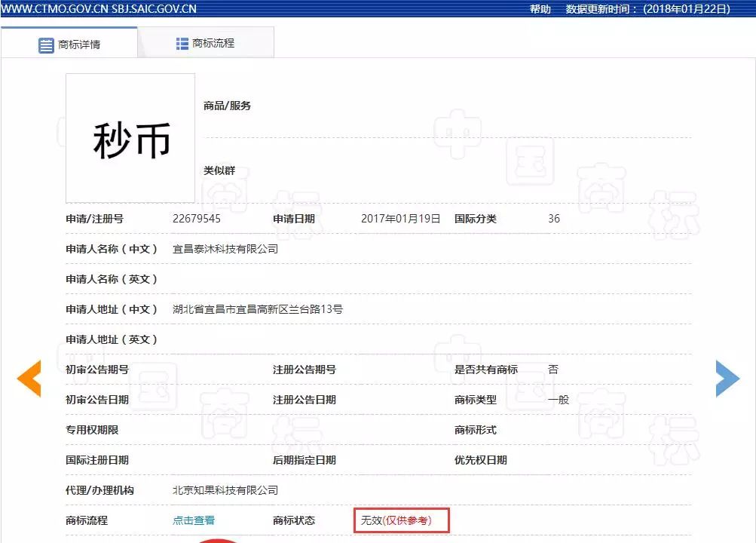Click the 商标详情 tab document icon
This screenshot has height=543, width=756.
(x=46, y=45)
